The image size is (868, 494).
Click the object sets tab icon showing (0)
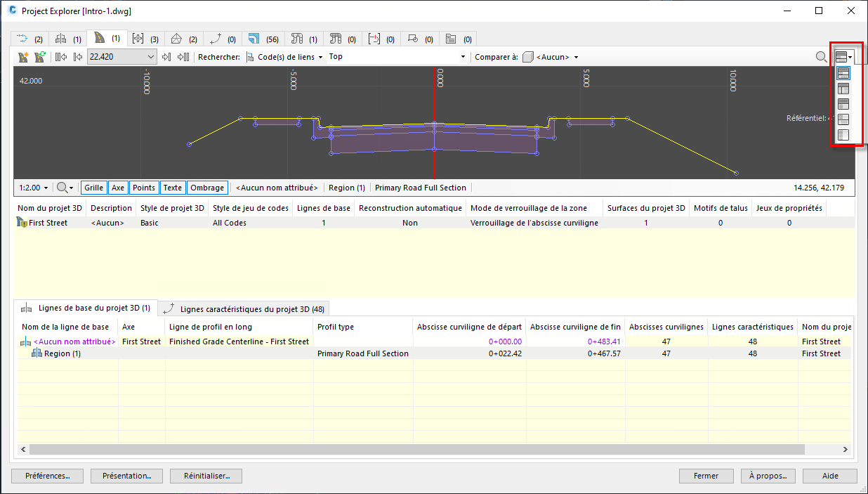pyautogui.click(x=452, y=39)
